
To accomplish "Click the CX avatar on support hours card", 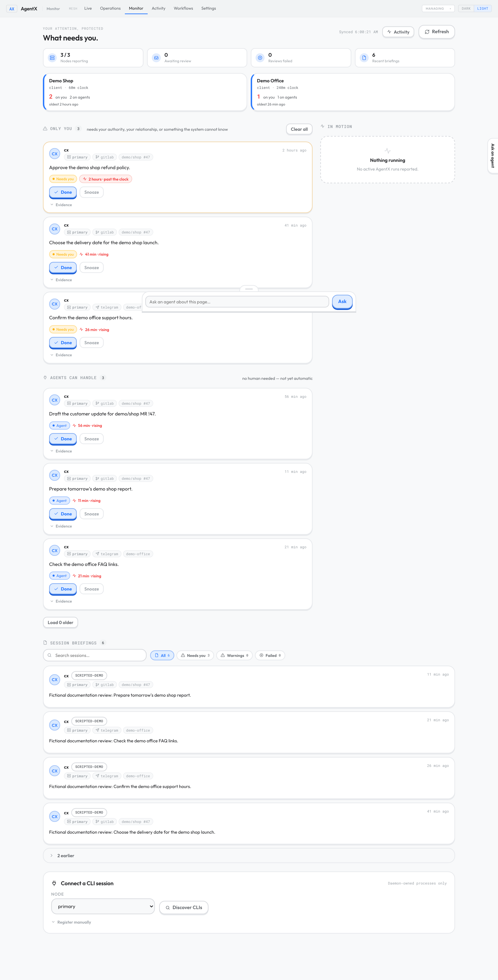I will click(x=55, y=304).
